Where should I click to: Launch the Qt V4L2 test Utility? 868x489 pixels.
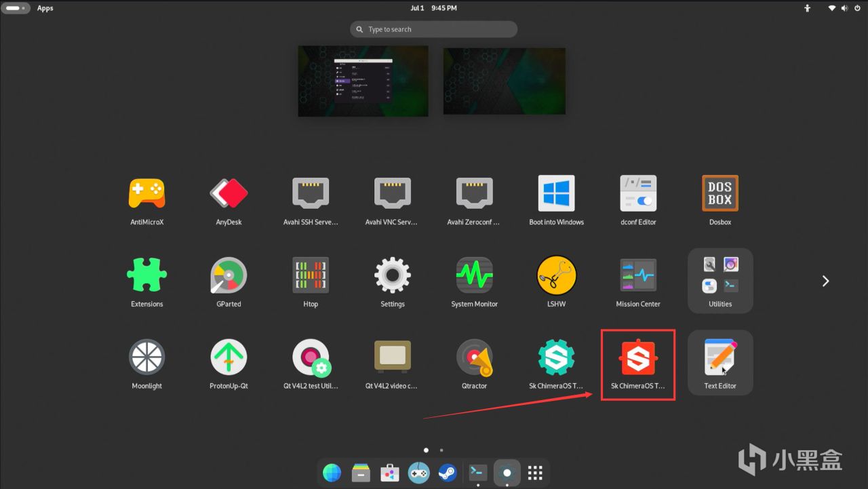click(x=311, y=357)
